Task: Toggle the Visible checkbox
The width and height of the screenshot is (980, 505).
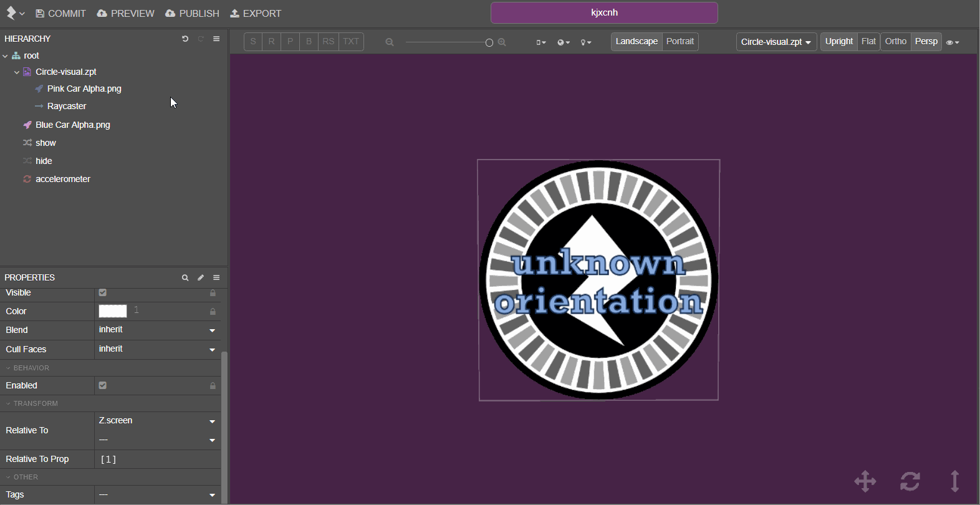Action: pos(103,292)
